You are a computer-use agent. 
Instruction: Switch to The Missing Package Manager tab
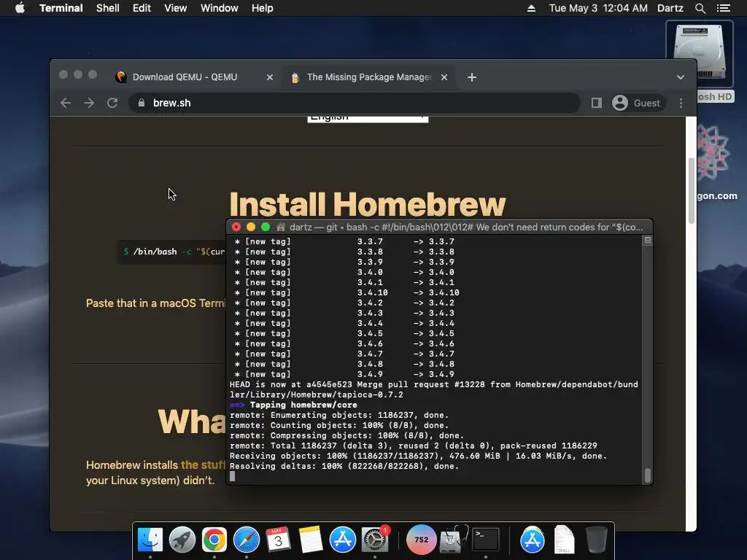pos(368,77)
